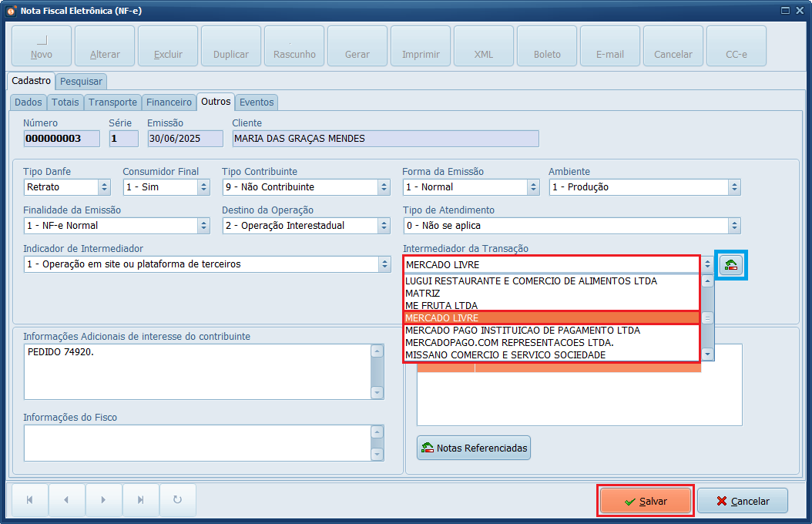Go to the previous record arrow
This screenshot has width=812, height=524.
[x=66, y=500]
